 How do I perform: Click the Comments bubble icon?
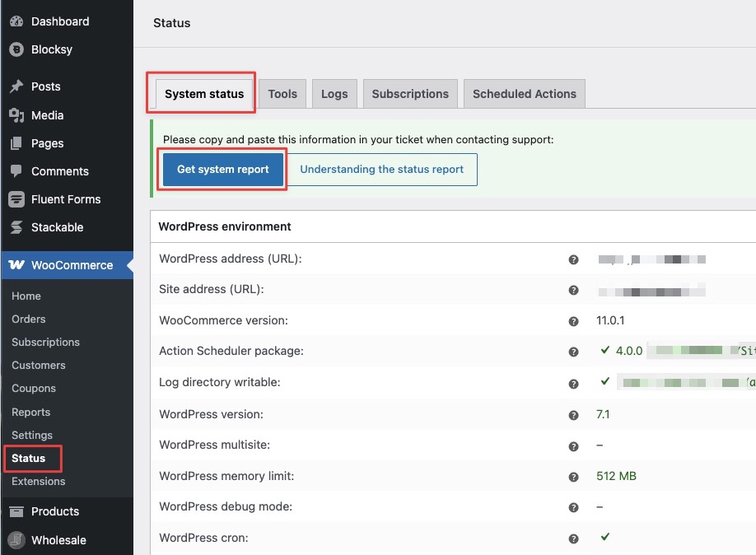coord(16,170)
